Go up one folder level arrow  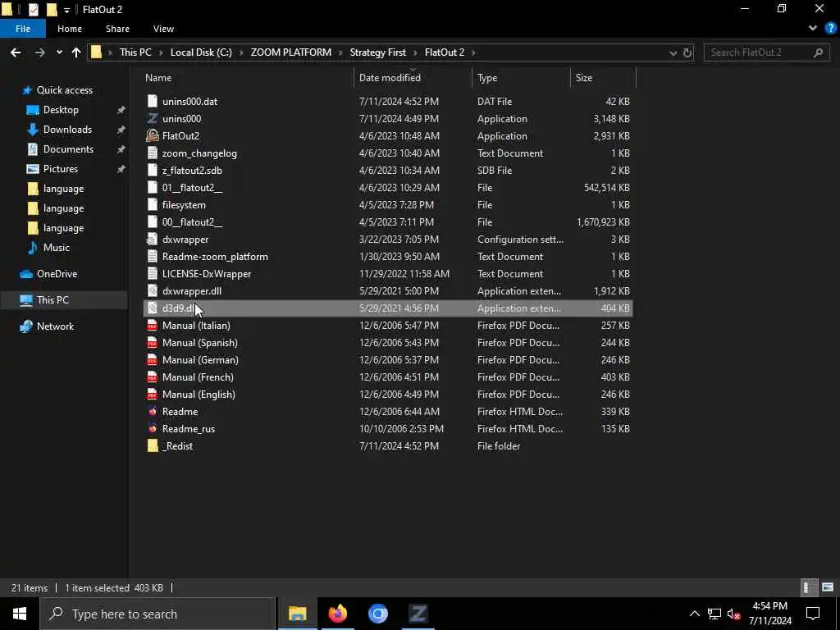[76, 52]
